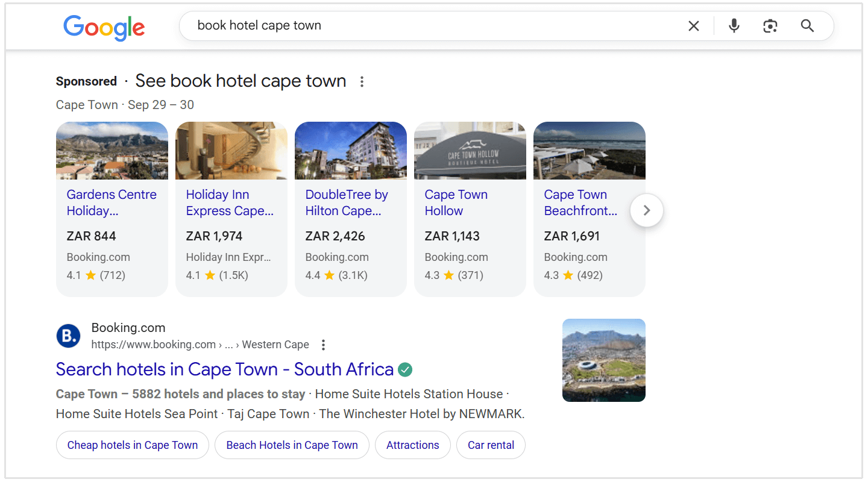Click the Cape Town Hollow hotel photo
868x482 pixels.
coord(470,150)
